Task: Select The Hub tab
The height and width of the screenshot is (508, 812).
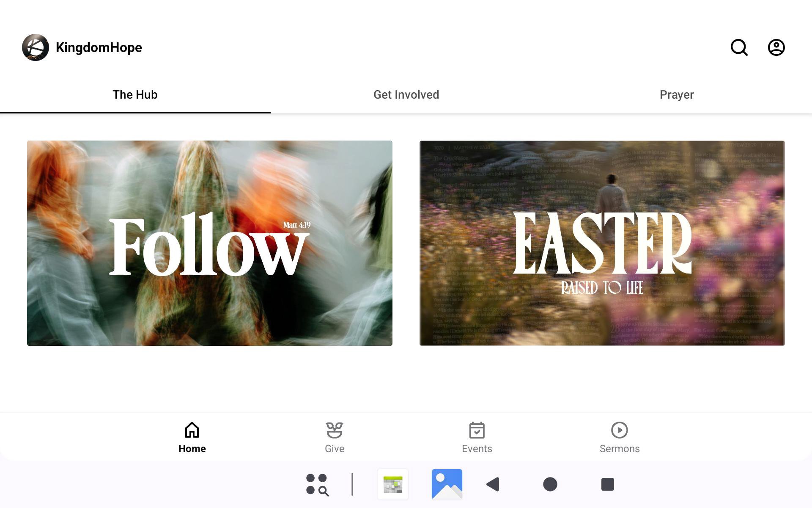Action: 135,94
